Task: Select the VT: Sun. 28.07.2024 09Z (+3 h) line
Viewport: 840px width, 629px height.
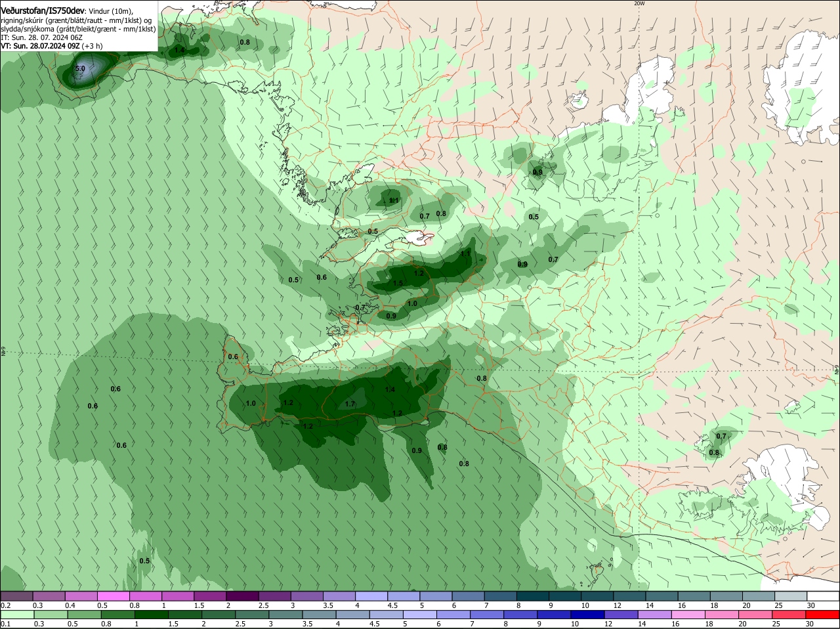Action: [51, 46]
